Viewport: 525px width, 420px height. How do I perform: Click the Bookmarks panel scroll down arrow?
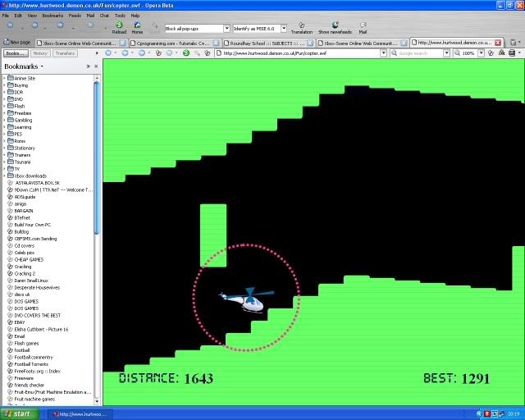coord(97,401)
